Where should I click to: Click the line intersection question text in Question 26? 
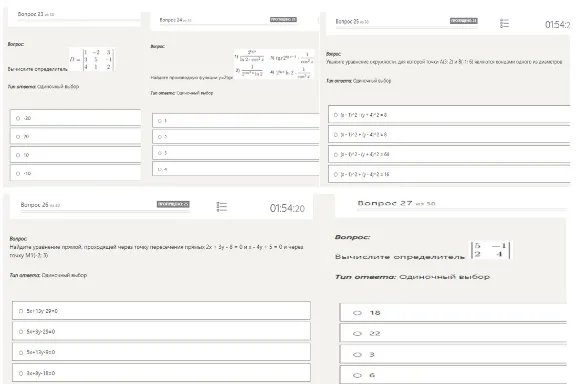pyautogui.click(x=156, y=251)
